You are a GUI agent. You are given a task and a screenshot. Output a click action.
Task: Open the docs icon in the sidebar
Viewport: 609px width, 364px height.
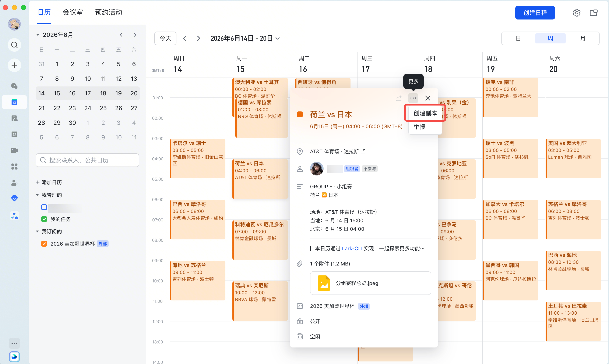14,118
